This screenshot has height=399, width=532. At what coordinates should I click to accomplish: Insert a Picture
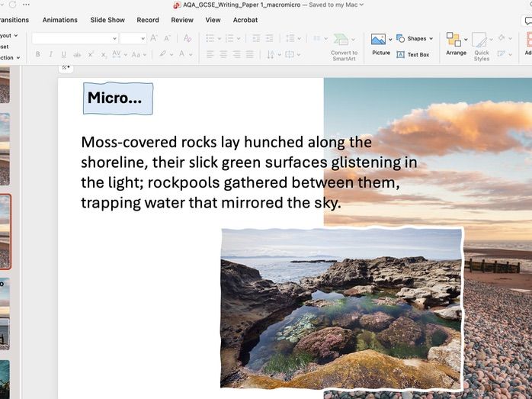(378, 40)
